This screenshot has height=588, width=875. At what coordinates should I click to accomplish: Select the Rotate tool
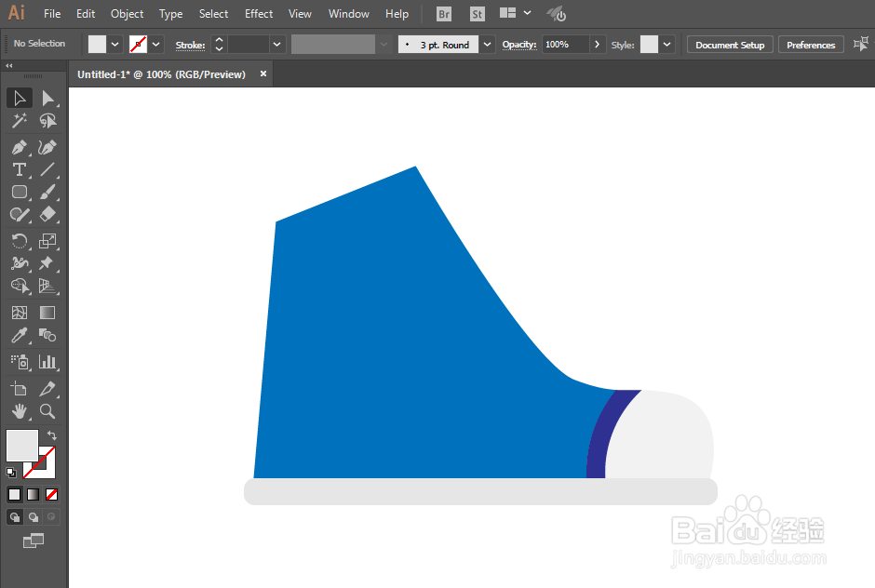19,241
